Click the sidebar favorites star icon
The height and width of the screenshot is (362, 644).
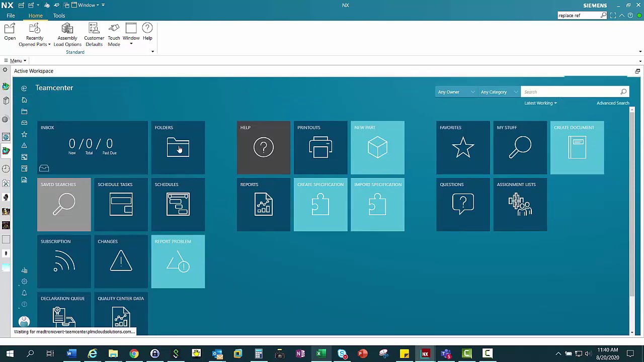(24, 134)
